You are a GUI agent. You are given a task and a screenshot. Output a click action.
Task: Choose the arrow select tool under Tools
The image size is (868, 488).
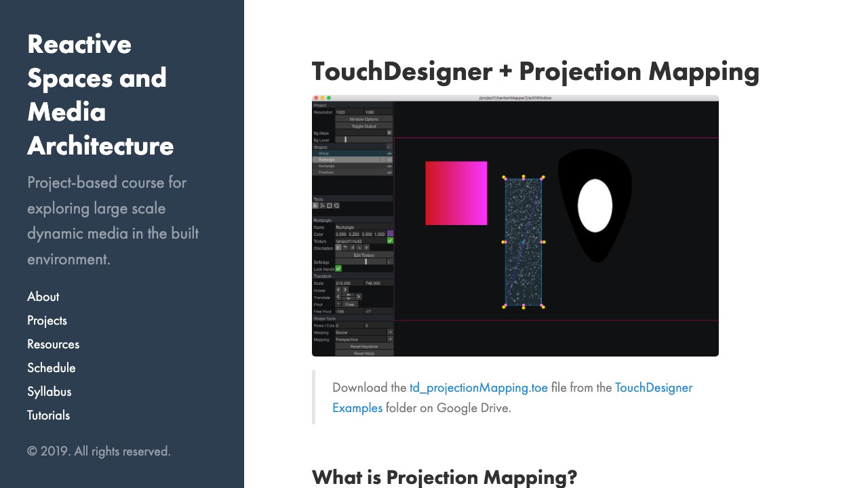click(x=315, y=205)
